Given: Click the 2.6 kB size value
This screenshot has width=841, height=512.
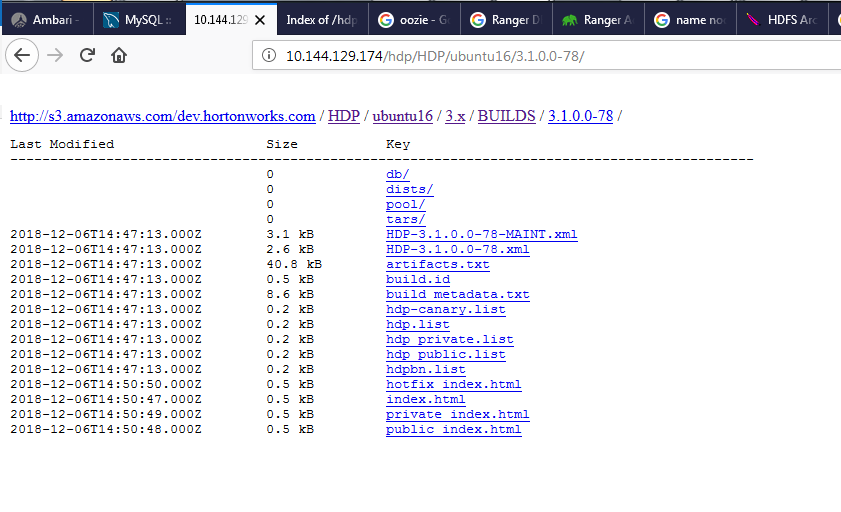Looking at the screenshot, I should [290, 249].
